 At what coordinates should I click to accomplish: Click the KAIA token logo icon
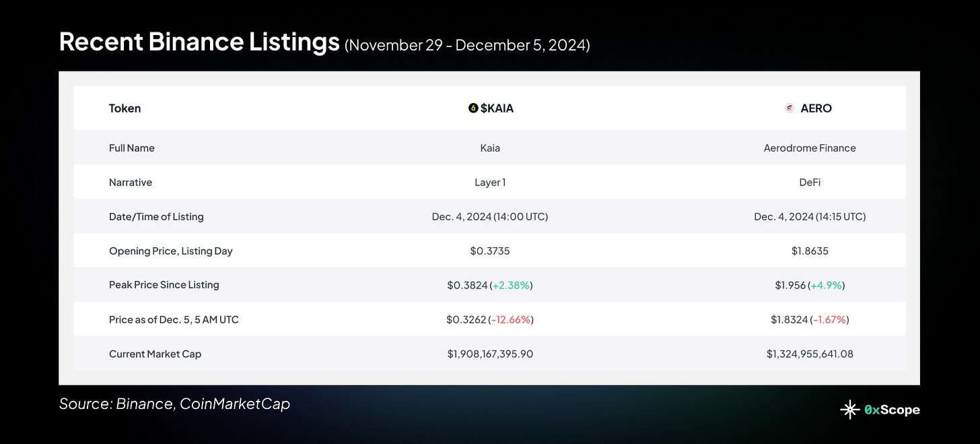(473, 108)
